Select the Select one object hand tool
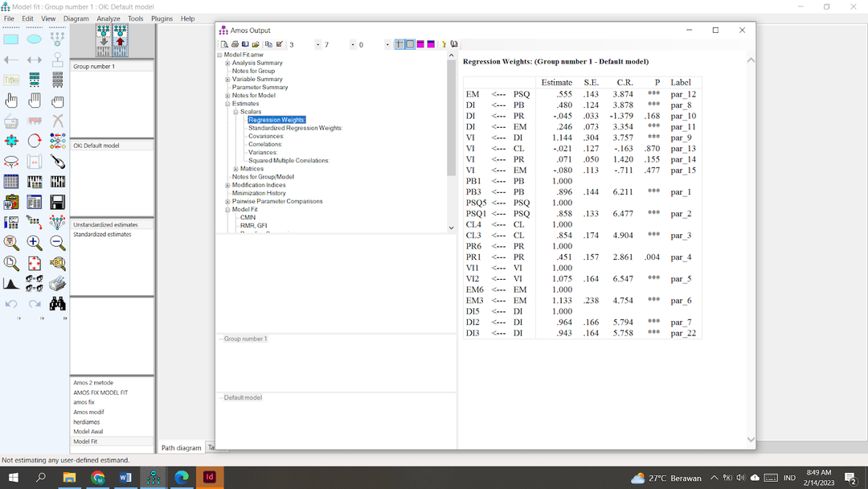This screenshot has width=868, height=489. 11,101
